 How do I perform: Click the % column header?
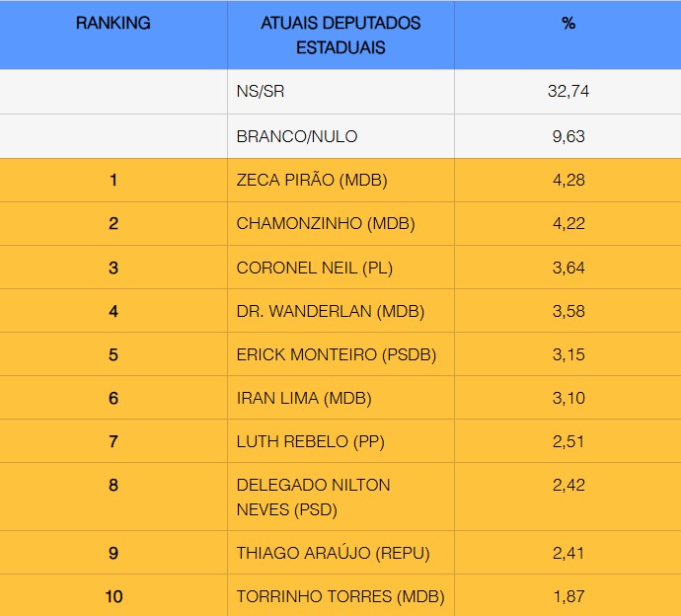click(x=568, y=24)
